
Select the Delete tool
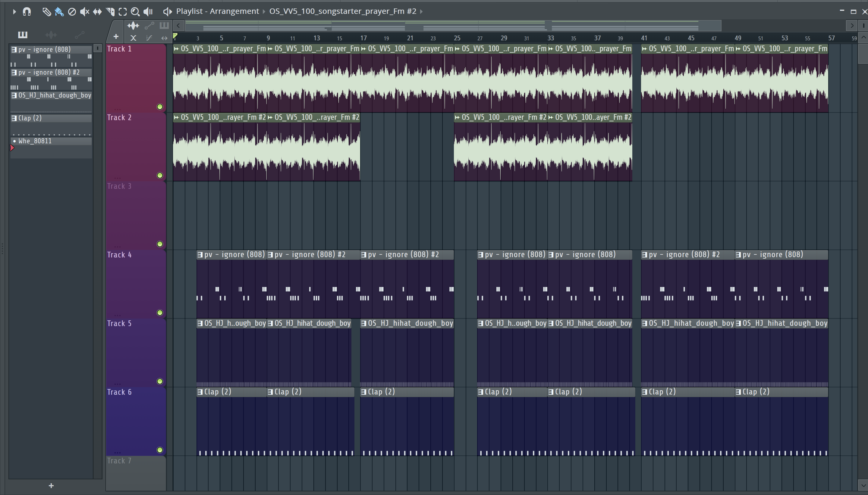pyautogui.click(x=72, y=12)
